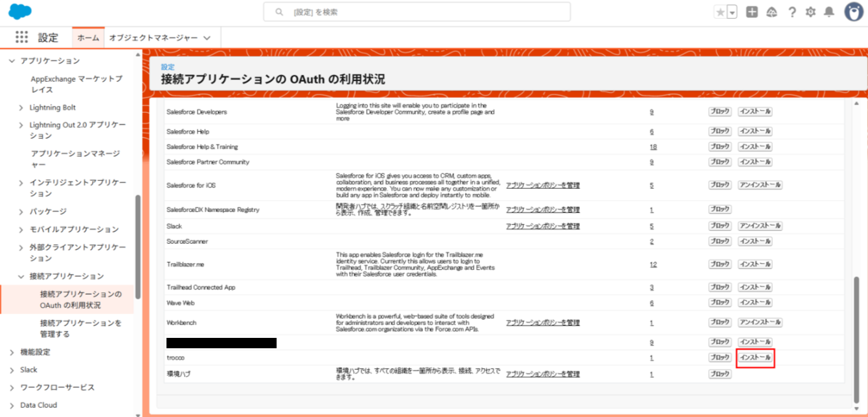Image resolution: width=868 pixels, height=417 pixels.
Task: Expand the Data Cloud node
Action: (x=11, y=405)
